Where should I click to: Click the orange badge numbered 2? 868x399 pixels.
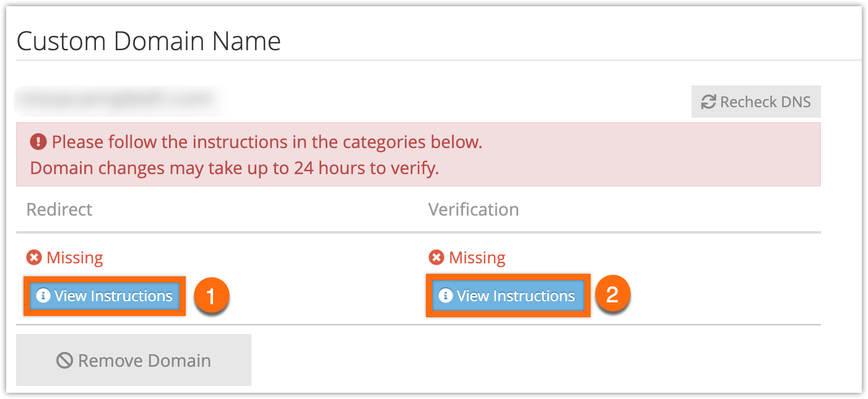(612, 295)
